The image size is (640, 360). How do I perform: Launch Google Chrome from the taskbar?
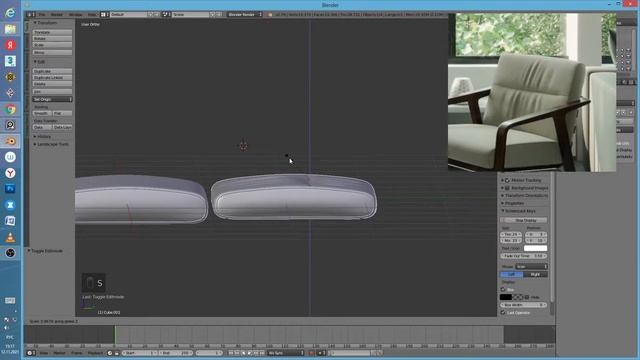(x=10, y=109)
